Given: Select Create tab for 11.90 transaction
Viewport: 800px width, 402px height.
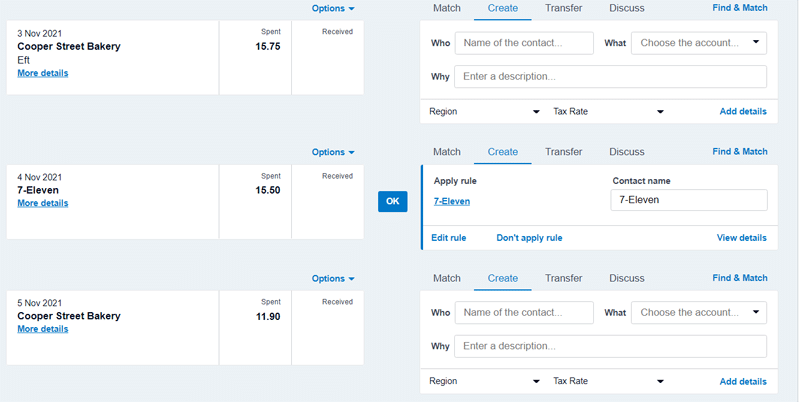Looking at the screenshot, I should point(503,278).
